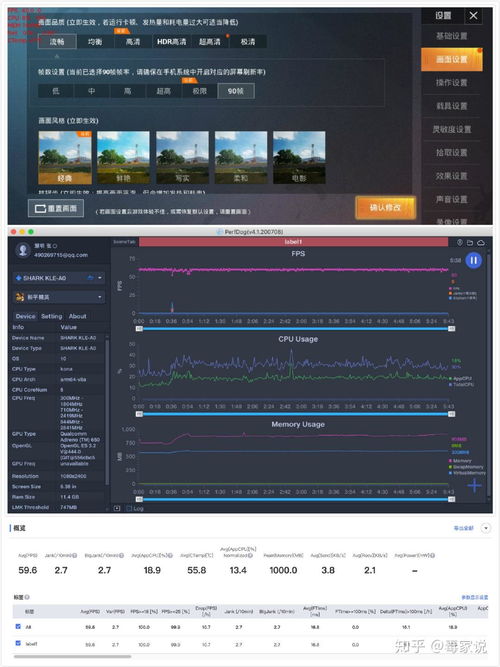500x667 pixels.
Task: Click the orange confirm changes button
Action: point(385,208)
